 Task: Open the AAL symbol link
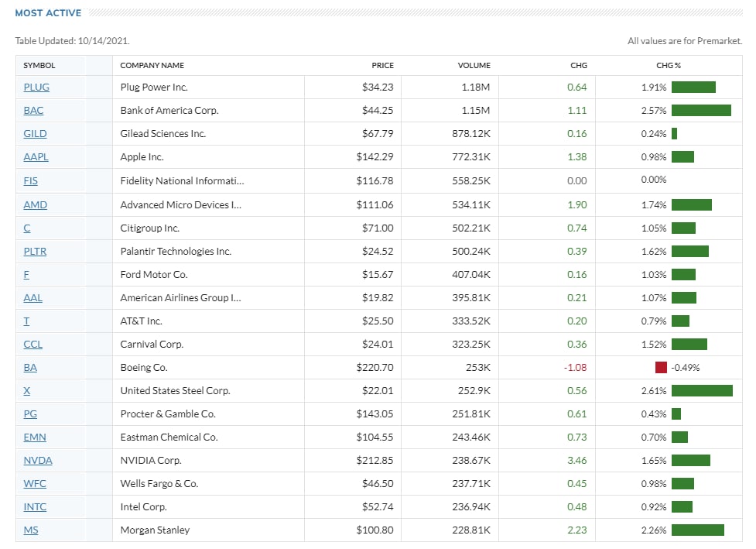pos(32,297)
